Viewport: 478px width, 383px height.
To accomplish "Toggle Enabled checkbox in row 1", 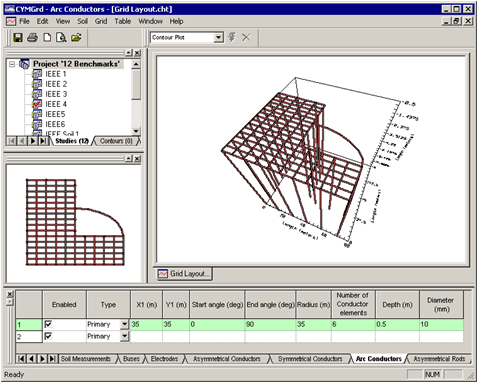I will [x=48, y=324].
